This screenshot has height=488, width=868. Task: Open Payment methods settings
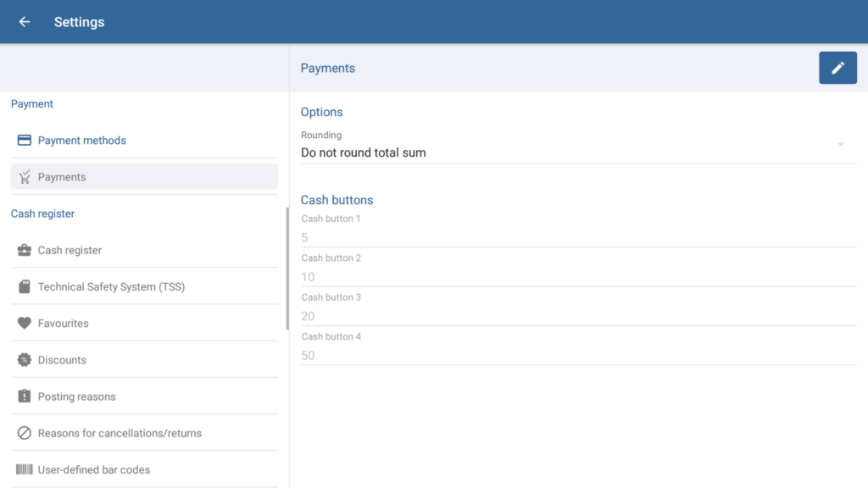[x=82, y=141]
